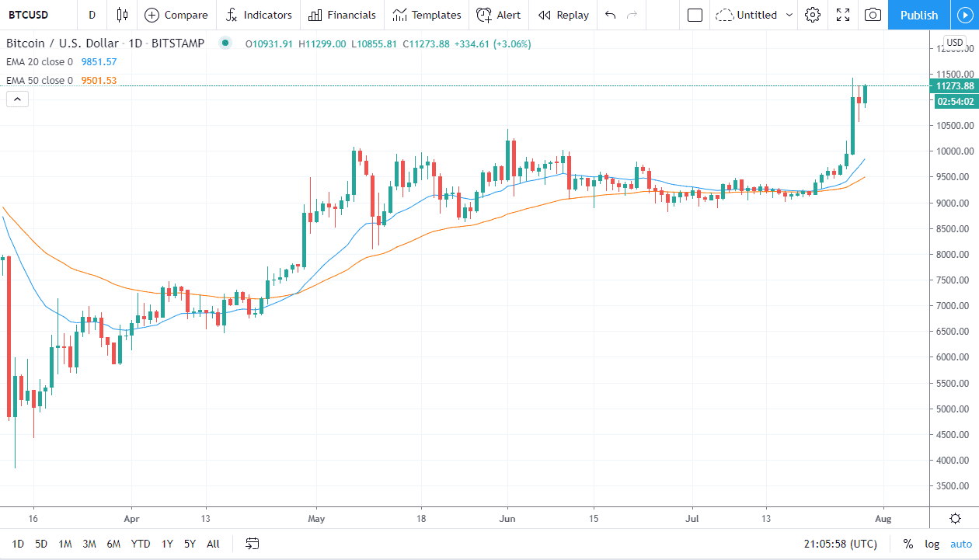Open chart settings gear icon
The image size is (979, 560).
[813, 15]
